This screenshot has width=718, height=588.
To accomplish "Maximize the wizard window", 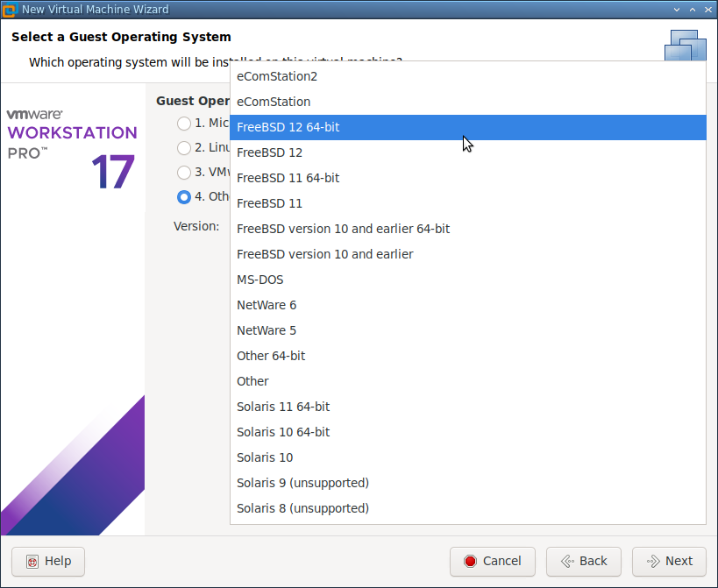I will [693, 10].
